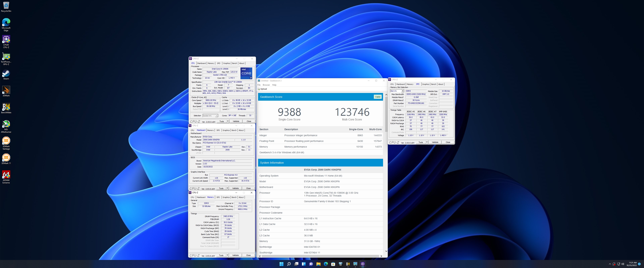Open the BenchMate desktop shortcut
Image resolution: width=644 pixels, height=268 pixels.
[x=6, y=108]
